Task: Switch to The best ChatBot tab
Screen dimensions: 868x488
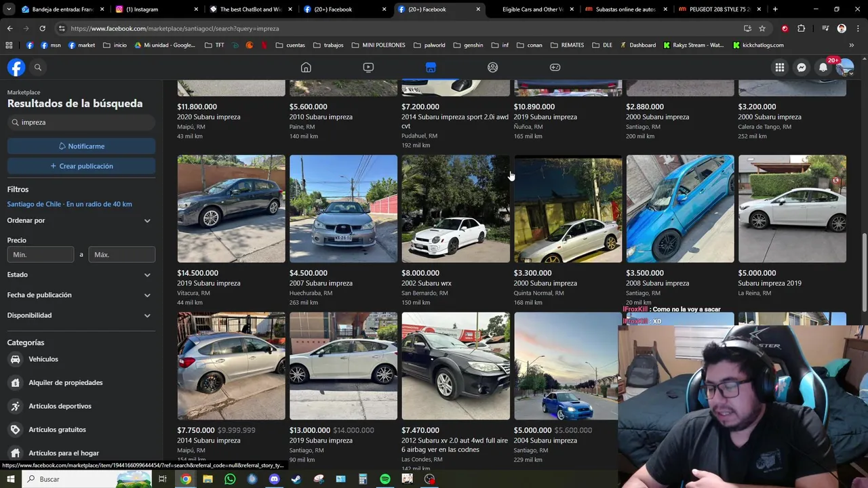Action: pos(250,9)
